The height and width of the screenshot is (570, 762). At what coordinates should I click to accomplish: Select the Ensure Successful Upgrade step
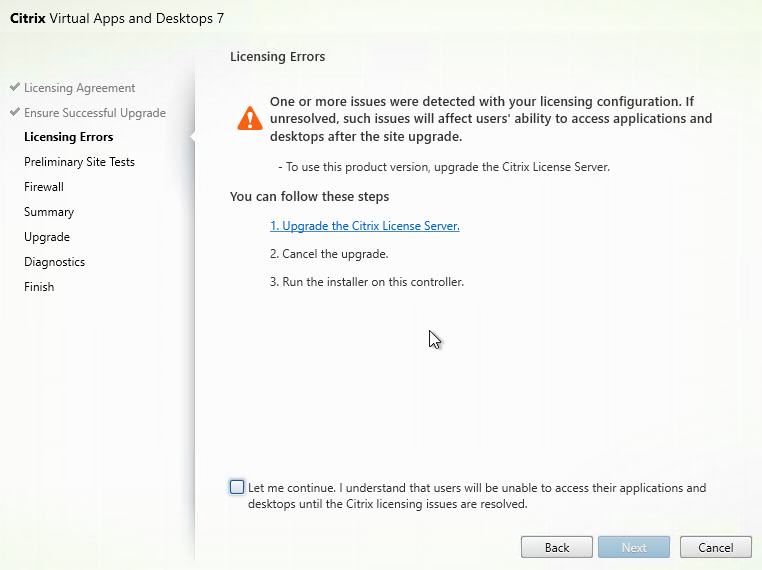(95, 113)
